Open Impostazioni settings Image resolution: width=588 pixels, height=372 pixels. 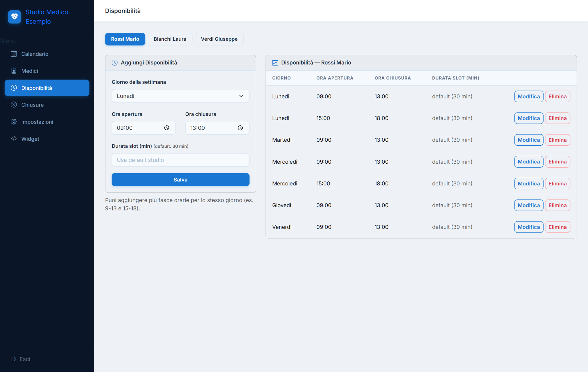(47, 122)
